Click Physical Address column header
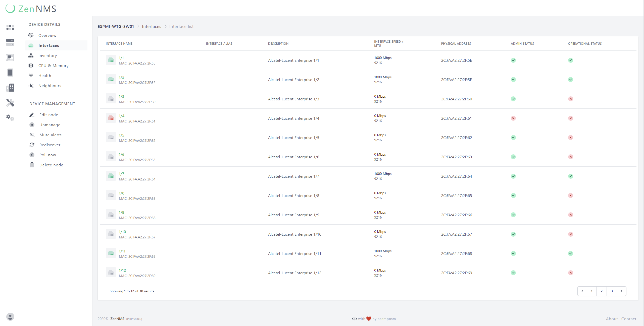Viewport: 644px width, 326px height. (x=456, y=44)
